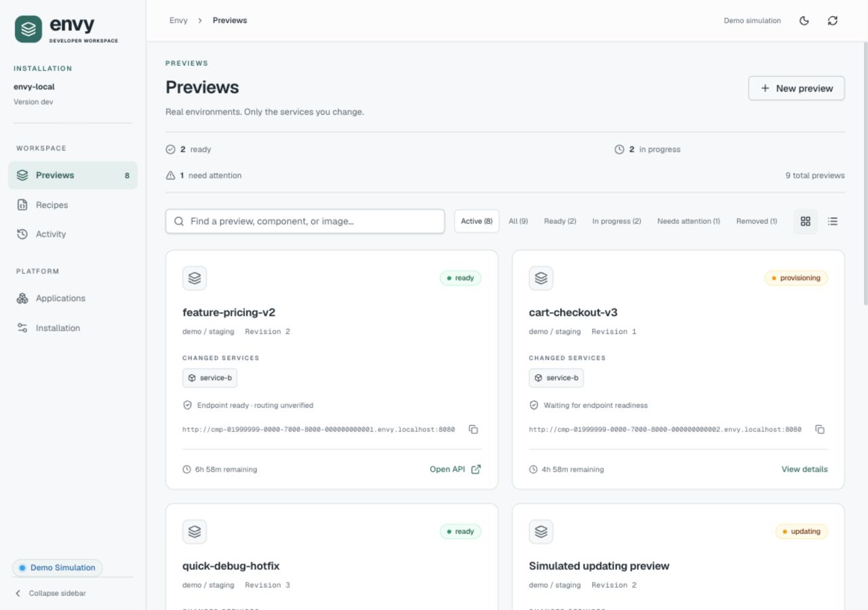Click the 9 total previews text
868x610 pixels.
coord(815,175)
